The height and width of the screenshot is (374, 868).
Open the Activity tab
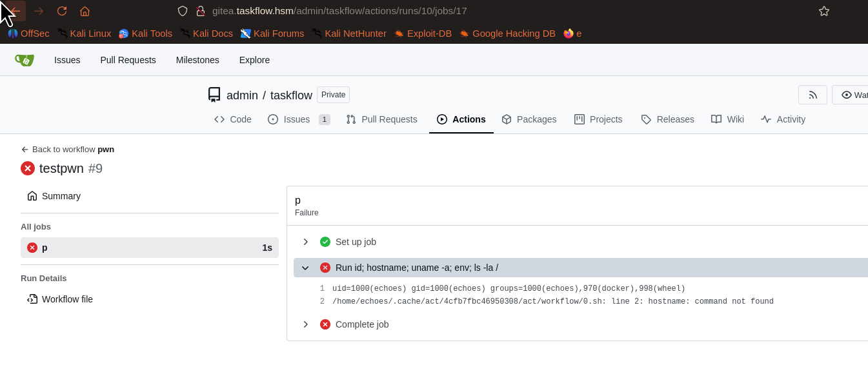(783, 119)
